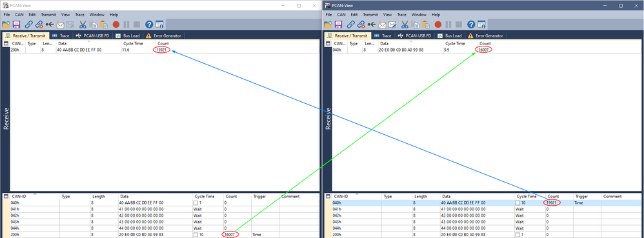Click red Record trace icon in right window

(438, 25)
